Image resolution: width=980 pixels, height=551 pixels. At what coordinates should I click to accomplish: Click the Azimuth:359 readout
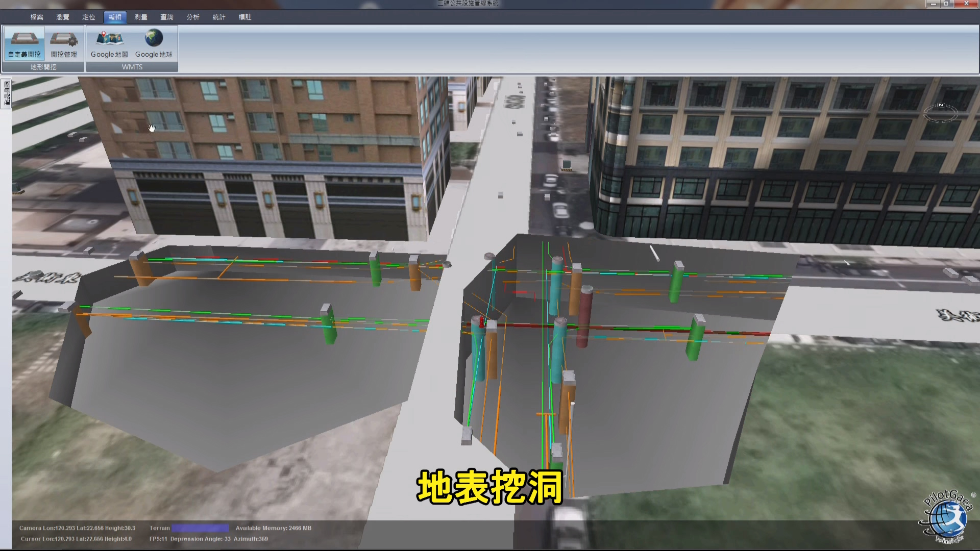(251, 539)
